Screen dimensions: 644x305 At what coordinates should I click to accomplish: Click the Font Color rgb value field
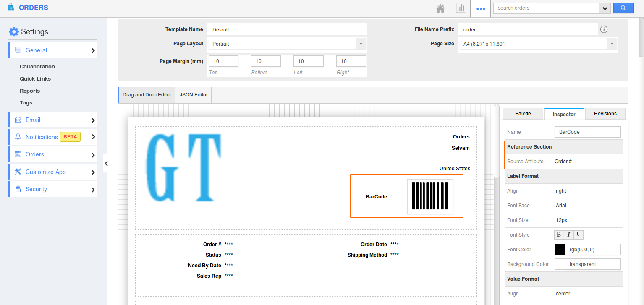point(593,249)
